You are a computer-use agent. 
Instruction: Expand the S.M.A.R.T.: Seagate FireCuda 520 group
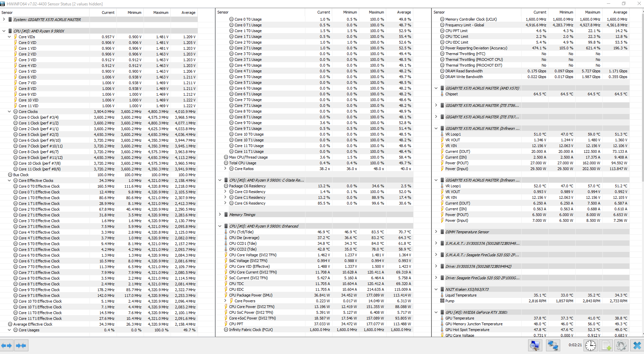point(436,255)
